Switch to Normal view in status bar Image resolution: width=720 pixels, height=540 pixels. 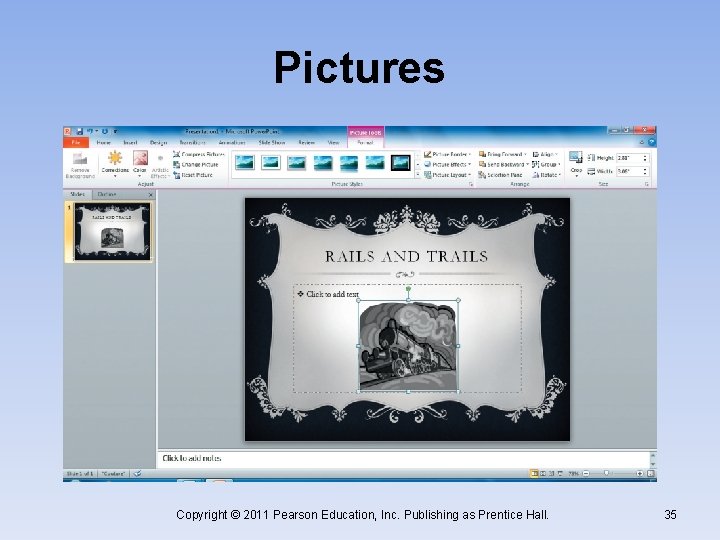(x=534, y=473)
